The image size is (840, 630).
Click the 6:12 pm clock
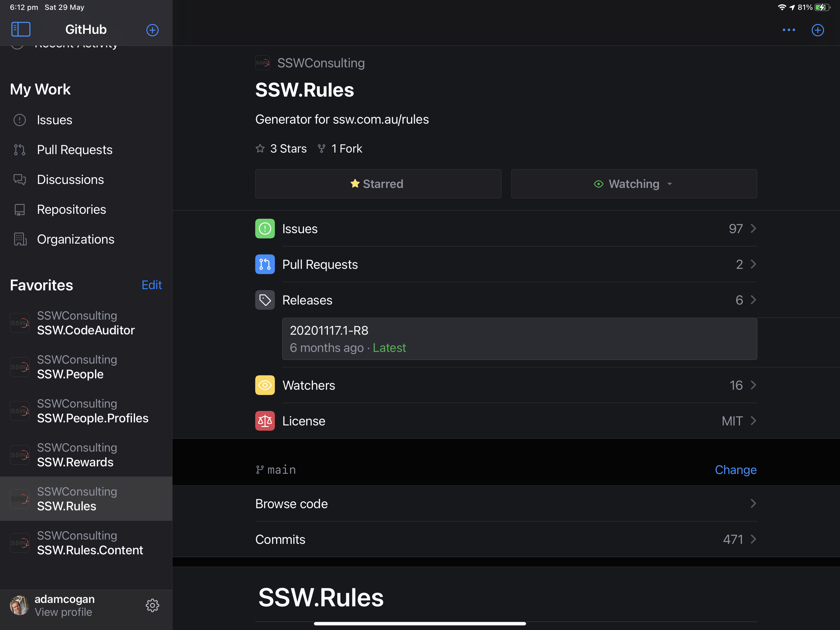point(24,7)
